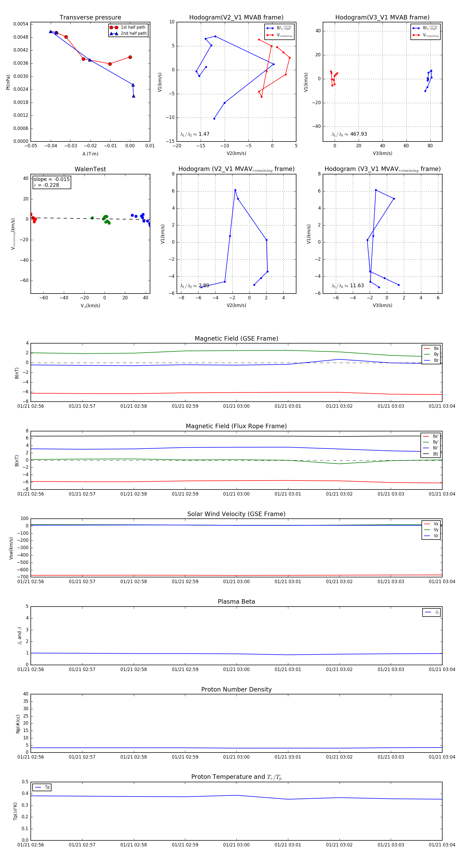Select the βp legend entry in Plasma Beta
Viewport: 473px width, 868px height.
pyautogui.click(x=431, y=612)
